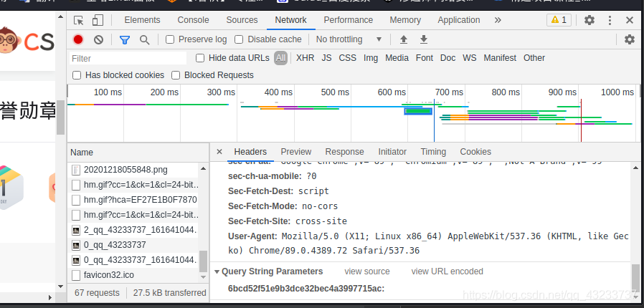
Task: Filter by JS requests
Action: [326, 58]
